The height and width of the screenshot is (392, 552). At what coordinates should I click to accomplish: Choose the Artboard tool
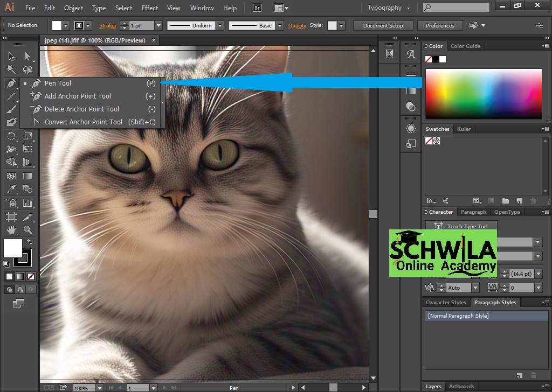pos(11,216)
